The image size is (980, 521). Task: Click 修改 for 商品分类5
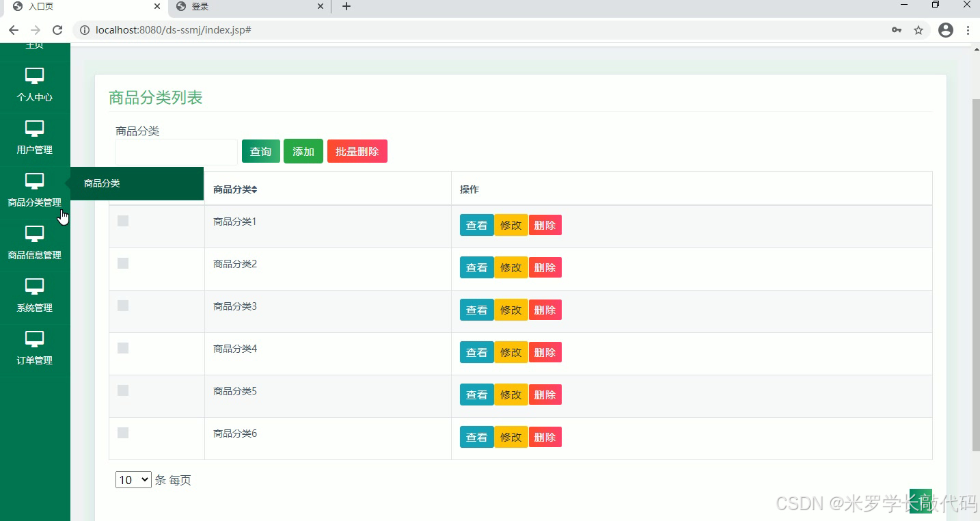[x=511, y=395]
